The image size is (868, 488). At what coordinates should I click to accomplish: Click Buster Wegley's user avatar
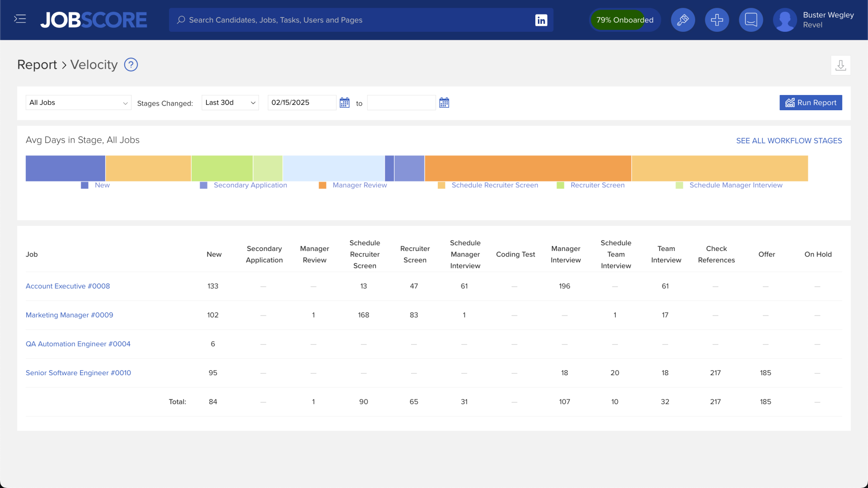pyautogui.click(x=785, y=20)
